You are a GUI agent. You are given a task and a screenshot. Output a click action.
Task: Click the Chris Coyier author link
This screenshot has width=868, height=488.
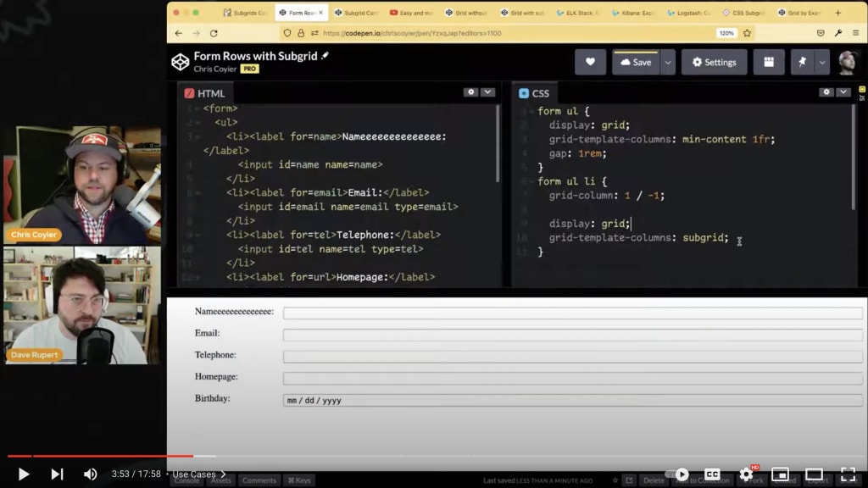(x=214, y=69)
